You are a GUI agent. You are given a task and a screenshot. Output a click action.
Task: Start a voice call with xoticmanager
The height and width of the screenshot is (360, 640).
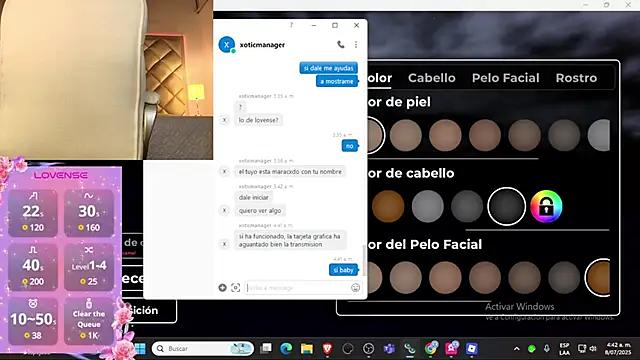tap(340, 44)
